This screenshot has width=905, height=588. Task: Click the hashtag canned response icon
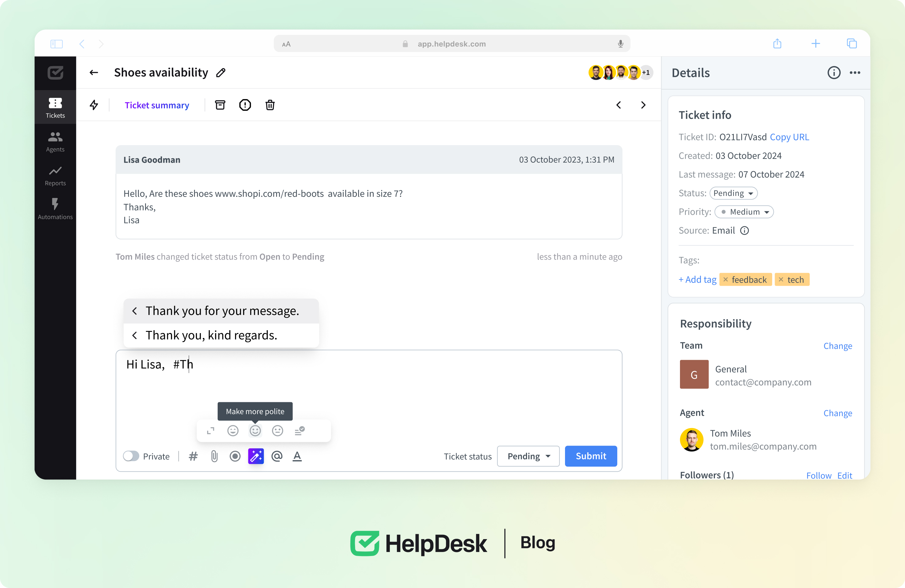193,456
